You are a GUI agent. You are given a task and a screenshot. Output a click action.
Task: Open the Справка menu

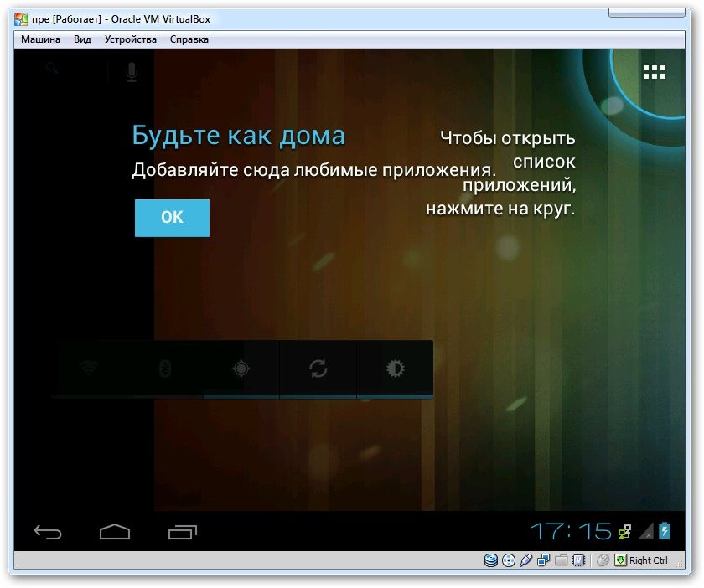189,39
